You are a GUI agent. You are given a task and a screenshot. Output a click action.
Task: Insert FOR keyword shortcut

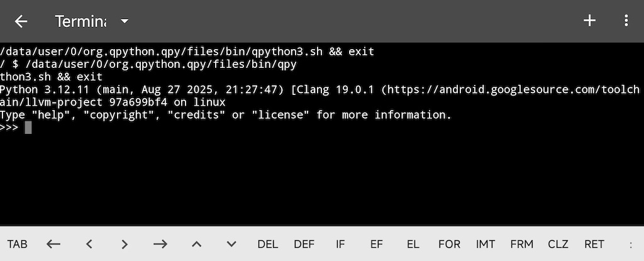[x=449, y=244]
